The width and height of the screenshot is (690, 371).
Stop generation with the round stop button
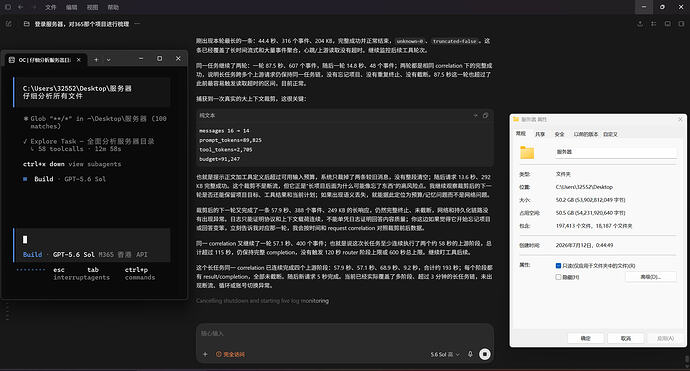(x=484, y=354)
